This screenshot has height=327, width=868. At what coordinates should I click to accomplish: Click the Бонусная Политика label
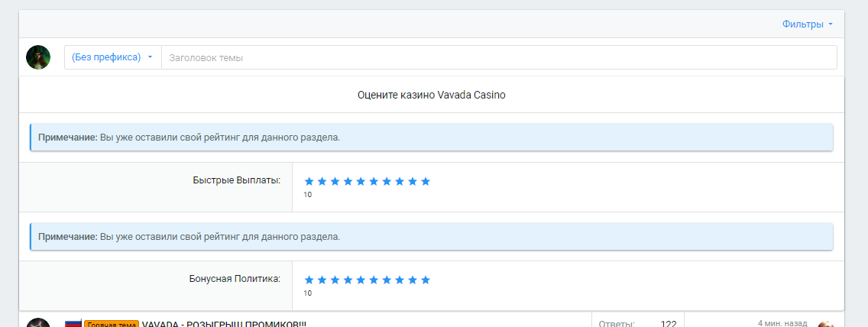(x=235, y=279)
